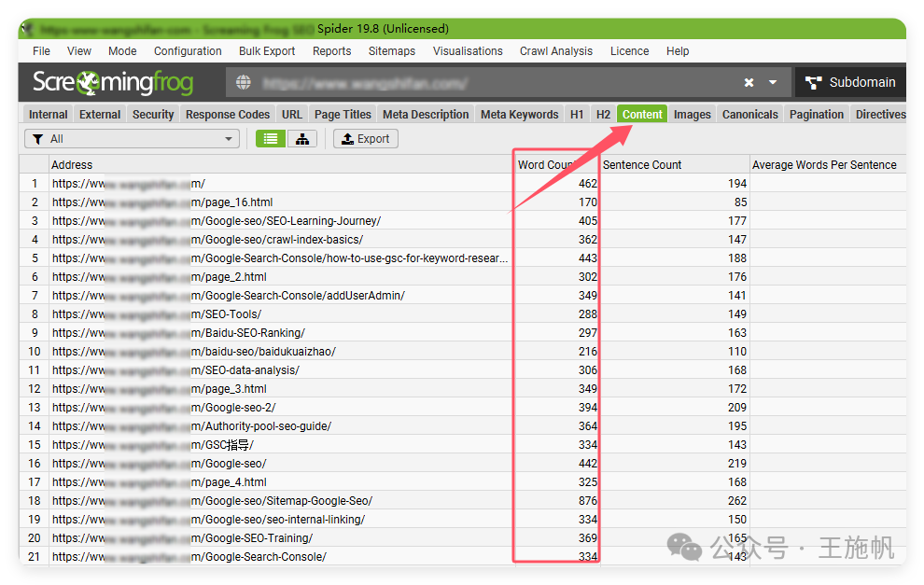Select the Google-seo-2 address row
Screen dimensions: 924x585
click(281, 408)
